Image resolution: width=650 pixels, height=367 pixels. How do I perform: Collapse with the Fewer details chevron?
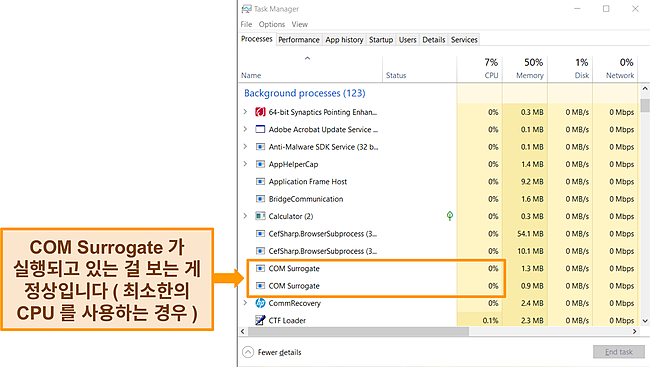248,352
